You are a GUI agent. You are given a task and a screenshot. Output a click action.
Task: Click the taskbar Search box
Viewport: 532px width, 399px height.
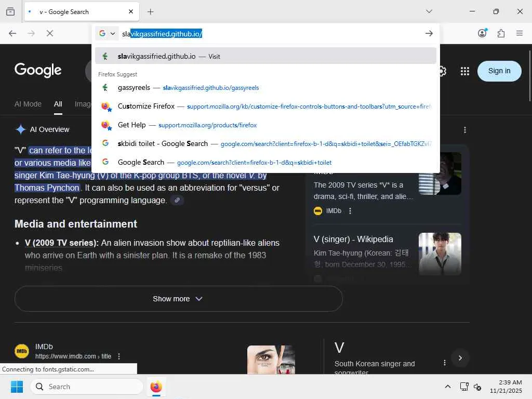[87, 387]
